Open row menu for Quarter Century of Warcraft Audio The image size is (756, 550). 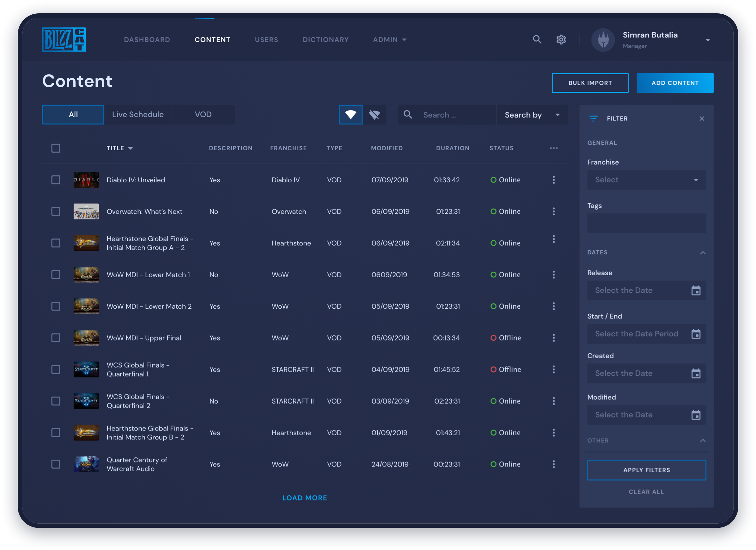click(x=553, y=464)
